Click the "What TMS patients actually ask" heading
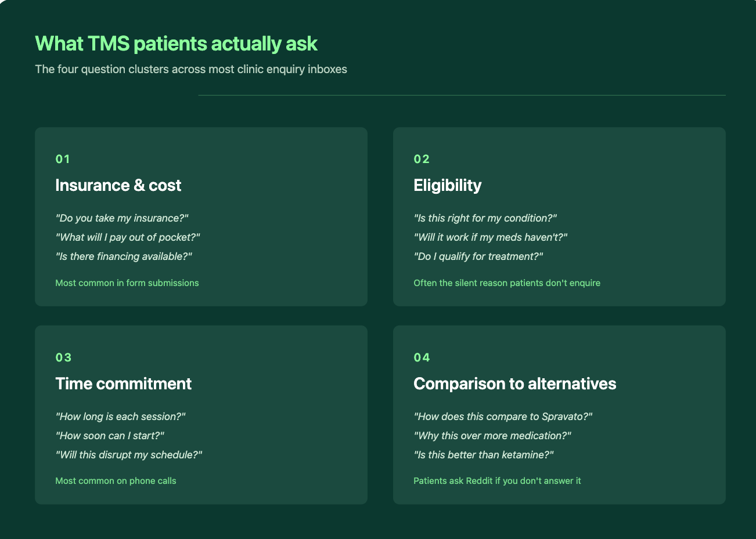Screen dimensions: 756x539 pos(177,44)
